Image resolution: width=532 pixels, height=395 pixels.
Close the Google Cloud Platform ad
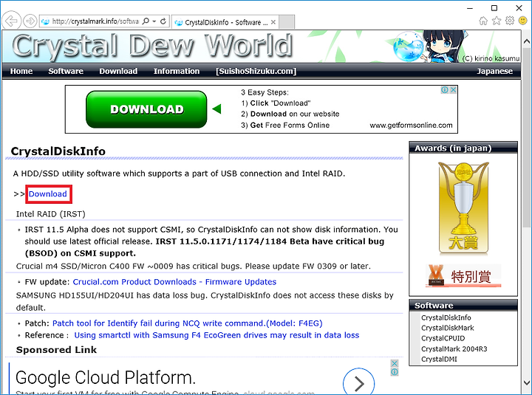[395, 363]
